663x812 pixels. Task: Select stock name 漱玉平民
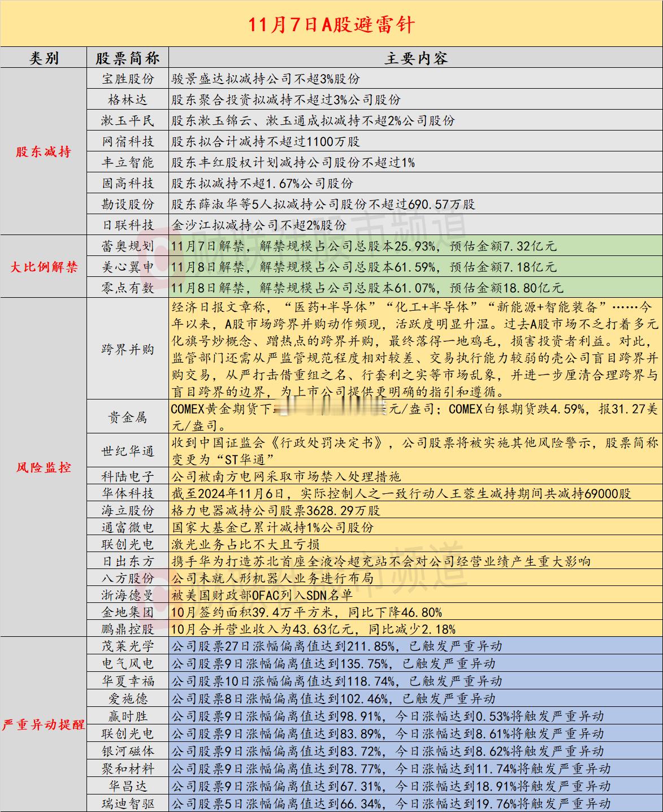128,120
